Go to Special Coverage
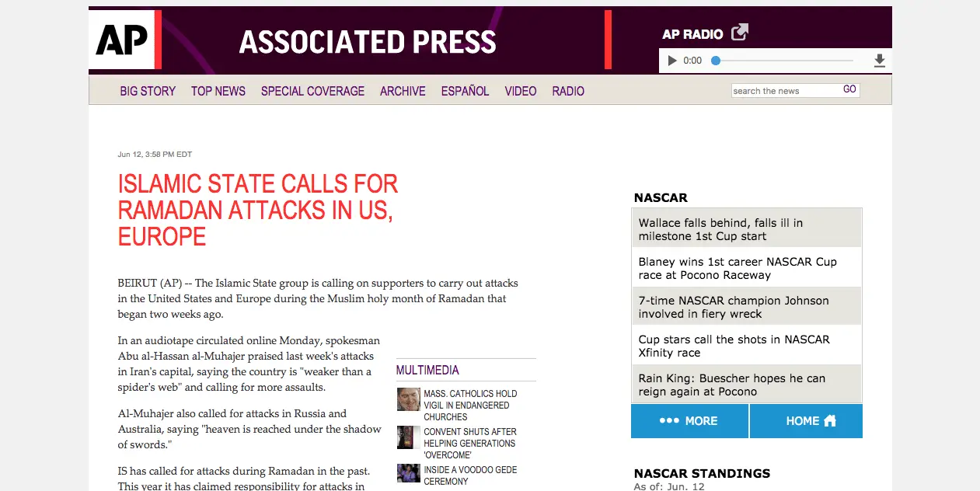 312,91
